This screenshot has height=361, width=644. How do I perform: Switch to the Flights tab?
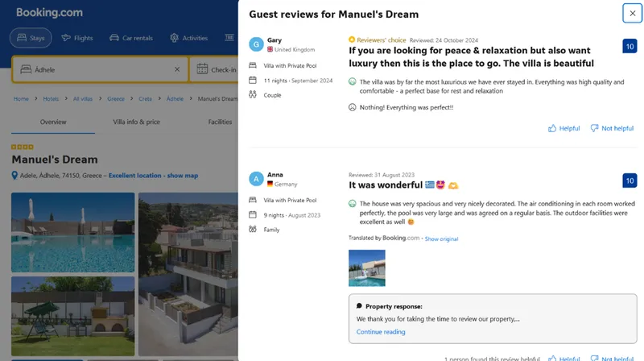(x=76, y=38)
